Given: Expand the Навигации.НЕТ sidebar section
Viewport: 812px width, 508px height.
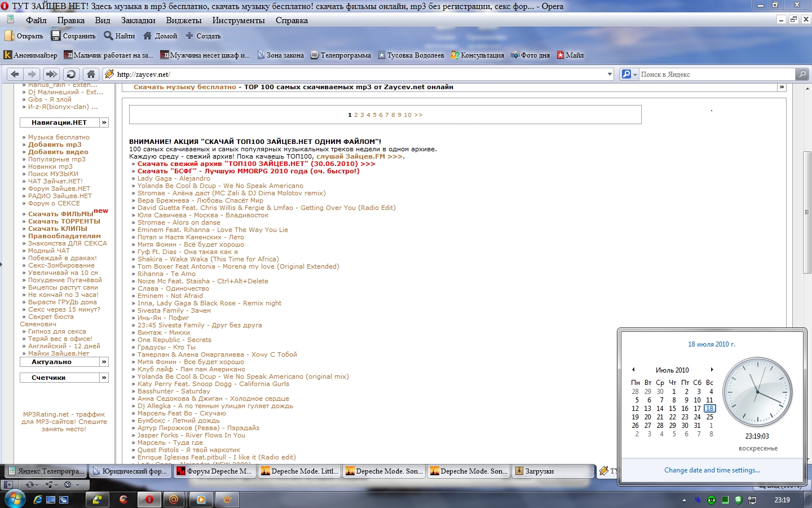Looking at the screenshot, I should pos(104,122).
